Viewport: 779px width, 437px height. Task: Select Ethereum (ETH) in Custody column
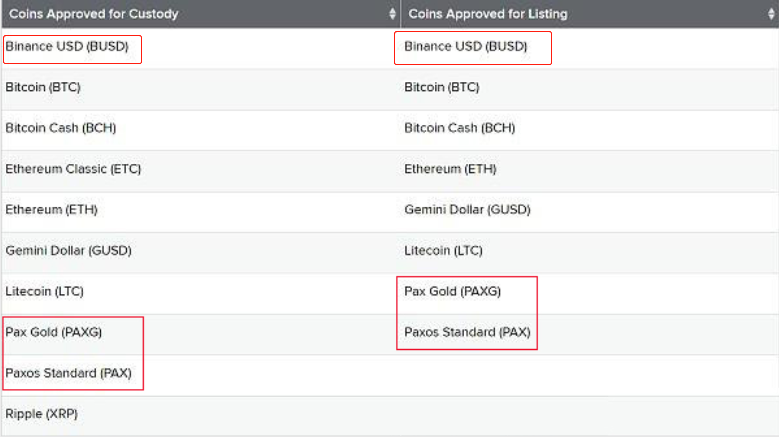click(51, 210)
